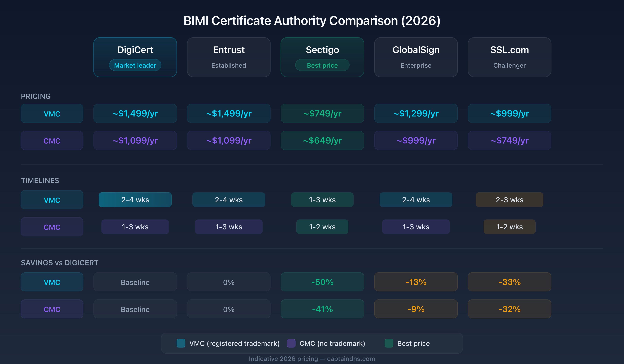Expand the TIMELINES section
Screen dimensions: 624x364
coord(40,180)
